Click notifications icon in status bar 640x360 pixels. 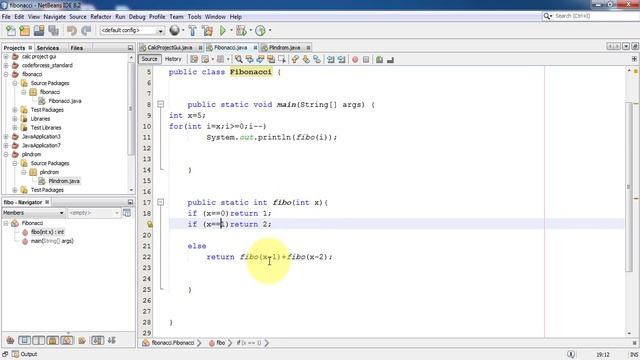click(x=571, y=354)
